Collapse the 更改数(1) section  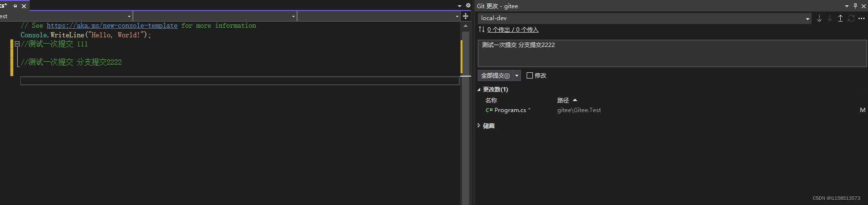coord(479,90)
